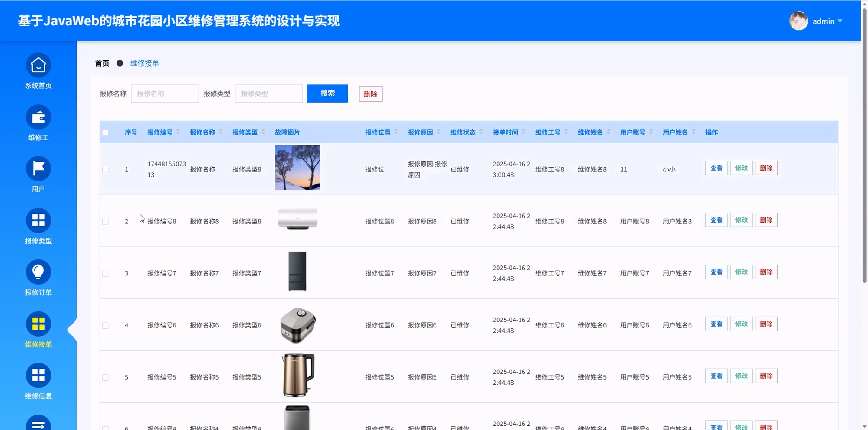Focus the 报修名称 search field

(165, 94)
